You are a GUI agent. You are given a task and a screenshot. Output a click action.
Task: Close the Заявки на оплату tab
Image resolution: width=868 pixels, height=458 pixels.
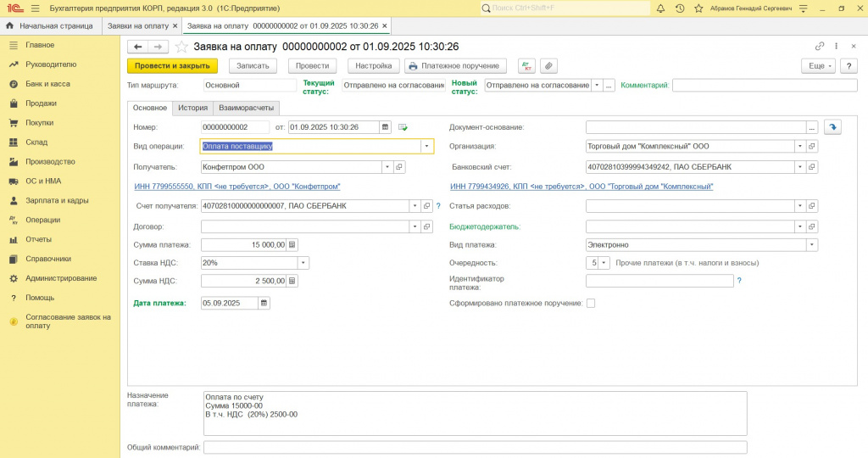pyautogui.click(x=175, y=26)
